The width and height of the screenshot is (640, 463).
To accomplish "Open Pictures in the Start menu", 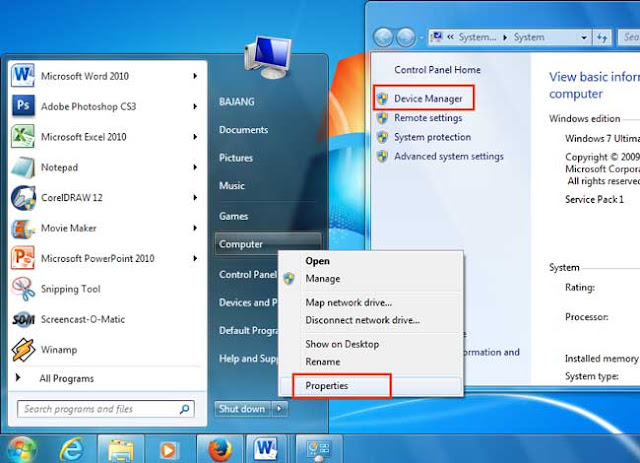I will [x=236, y=158].
